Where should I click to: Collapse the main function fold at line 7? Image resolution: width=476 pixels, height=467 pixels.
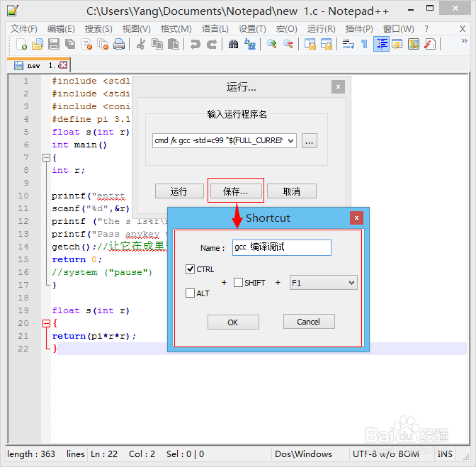click(x=47, y=157)
